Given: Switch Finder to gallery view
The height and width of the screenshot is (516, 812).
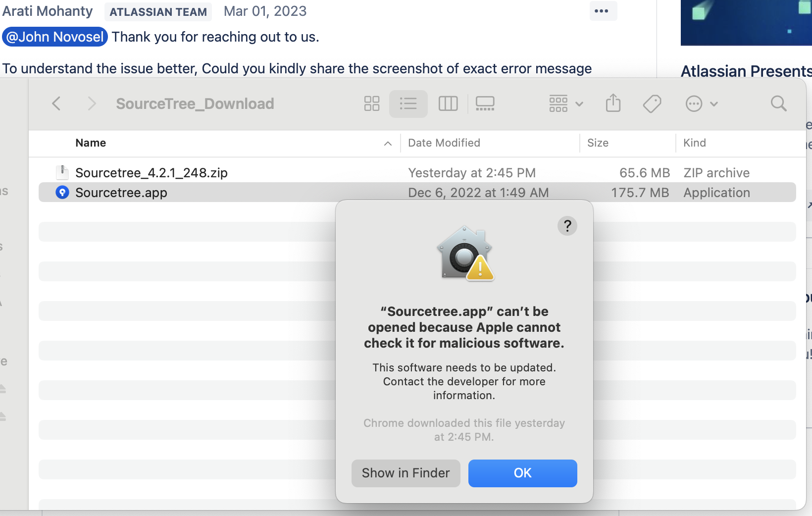Looking at the screenshot, I should (x=485, y=103).
